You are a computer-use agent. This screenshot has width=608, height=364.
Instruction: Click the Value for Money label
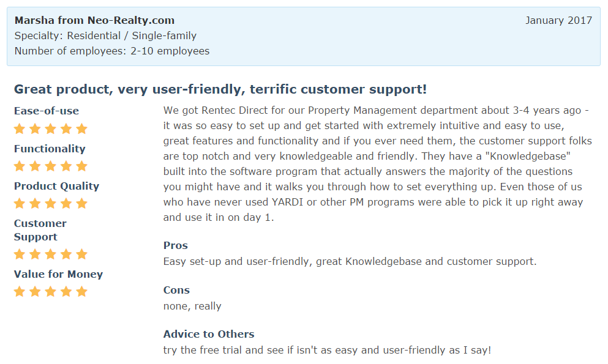tap(58, 274)
